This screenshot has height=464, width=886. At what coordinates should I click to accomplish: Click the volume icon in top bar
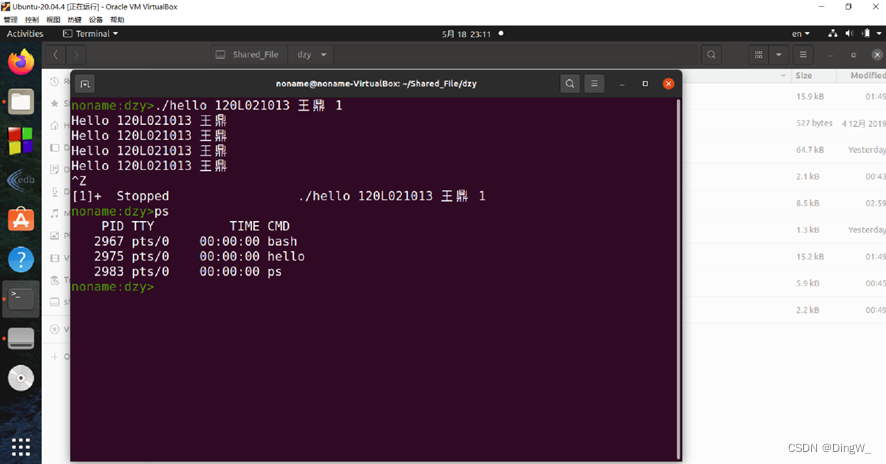pyautogui.click(x=849, y=33)
